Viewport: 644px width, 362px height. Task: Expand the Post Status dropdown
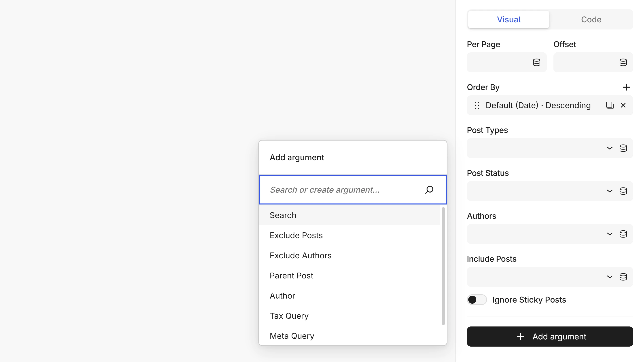tap(610, 191)
